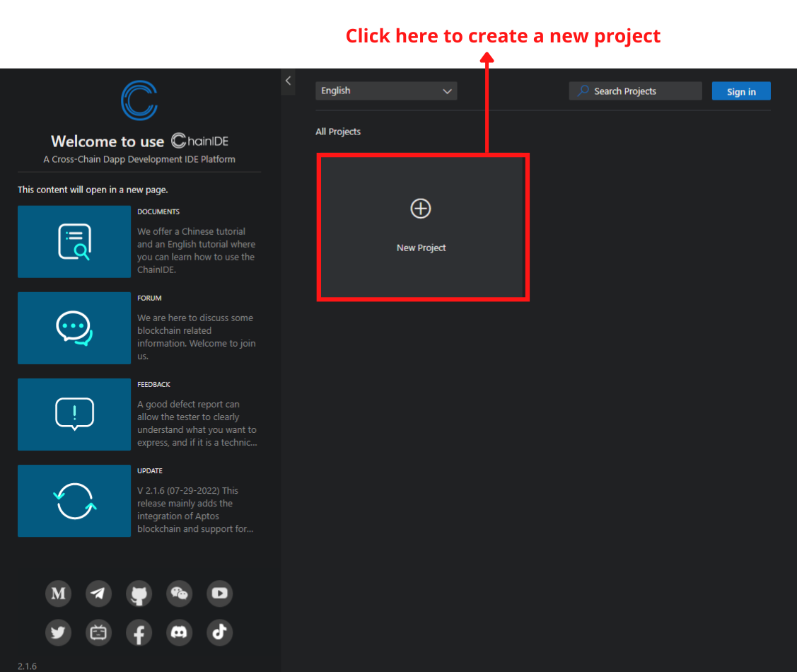The image size is (797, 672).
Task: Open the GitHub icon link
Action: click(x=139, y=593)
